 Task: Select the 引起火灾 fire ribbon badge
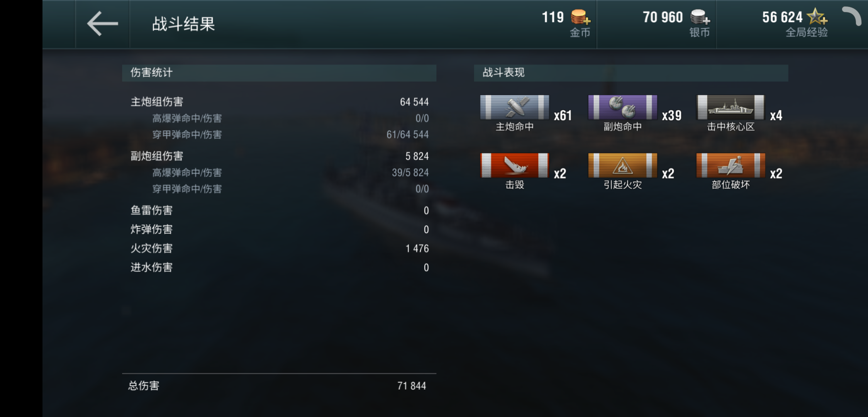click(622, 165)
